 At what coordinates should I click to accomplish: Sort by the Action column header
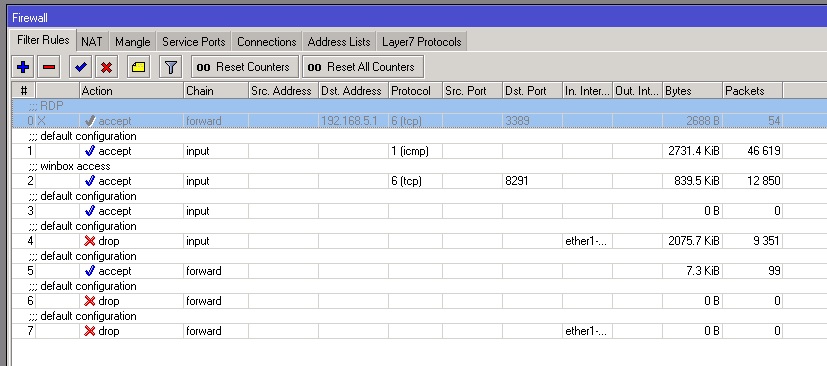click(x=131, y=91)
